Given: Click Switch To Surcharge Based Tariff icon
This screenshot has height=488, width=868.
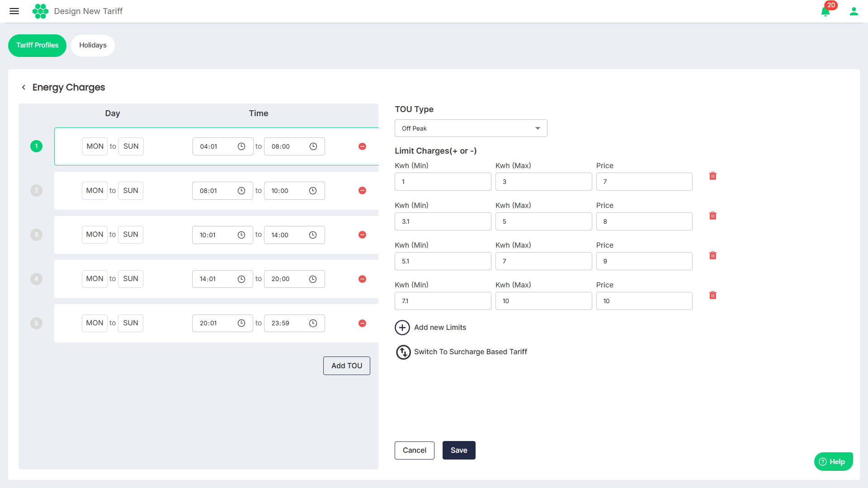Looking at the screenshot, I should (403, 352).
